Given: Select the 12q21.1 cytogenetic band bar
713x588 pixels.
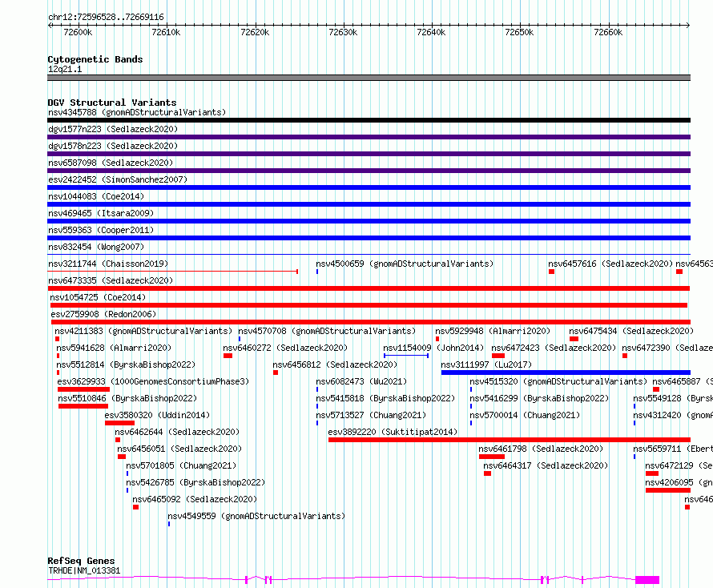Looking at the screenshot, I should pyautogui.click(x=369, y=78).
